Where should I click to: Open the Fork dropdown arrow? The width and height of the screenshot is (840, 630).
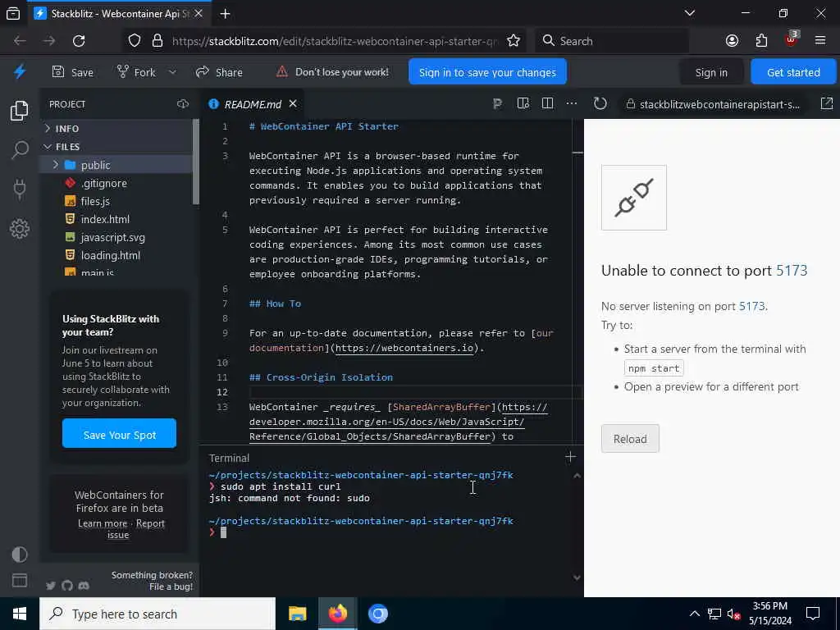pos(172,72)
